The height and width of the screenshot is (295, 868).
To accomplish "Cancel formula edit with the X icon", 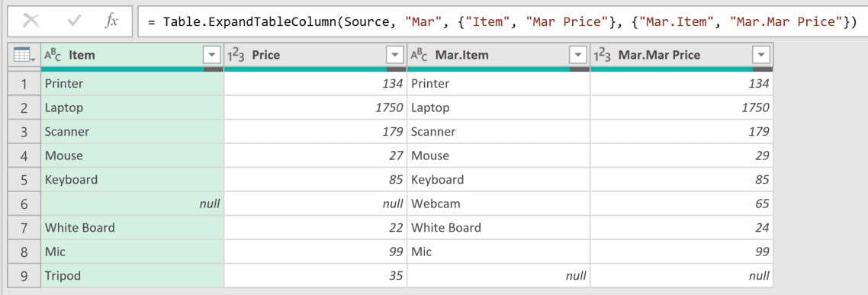I will 31,21.
